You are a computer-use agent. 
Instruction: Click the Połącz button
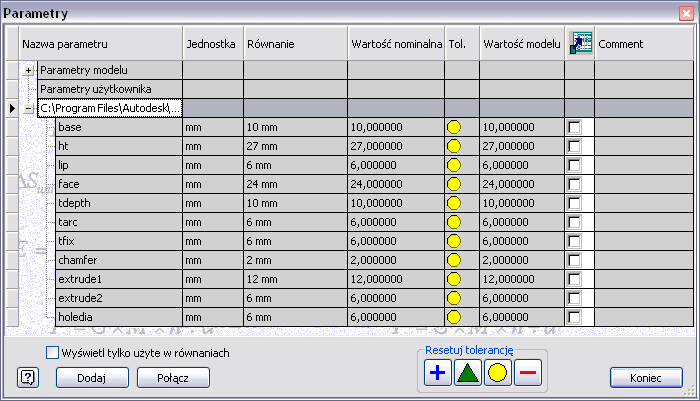tap(173, 378)
